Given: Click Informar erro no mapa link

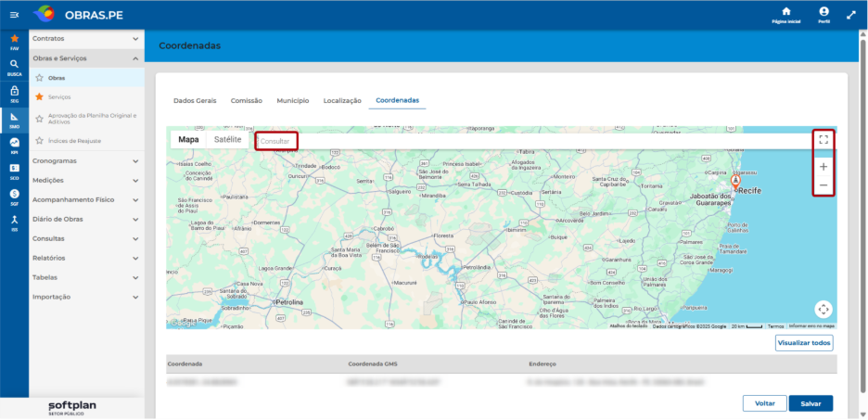Looking at the screenshot, I should 811,326.
